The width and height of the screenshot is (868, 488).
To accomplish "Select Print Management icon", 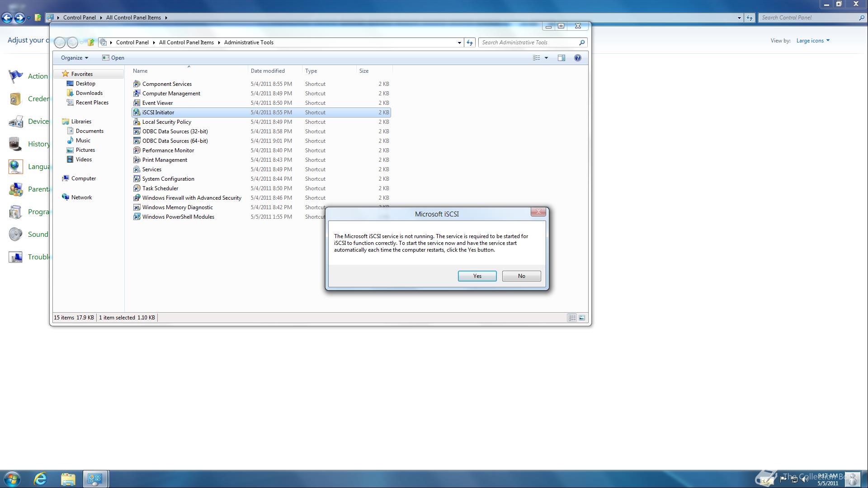I will point(137,160).
